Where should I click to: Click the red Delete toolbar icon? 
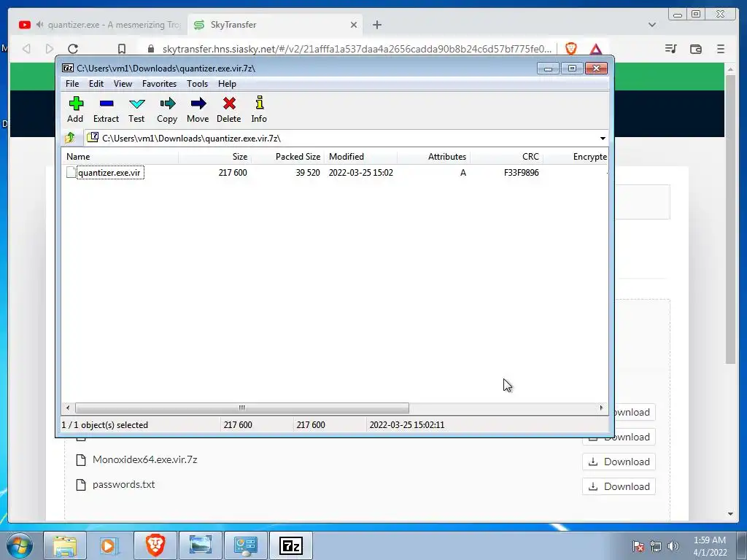228,109
